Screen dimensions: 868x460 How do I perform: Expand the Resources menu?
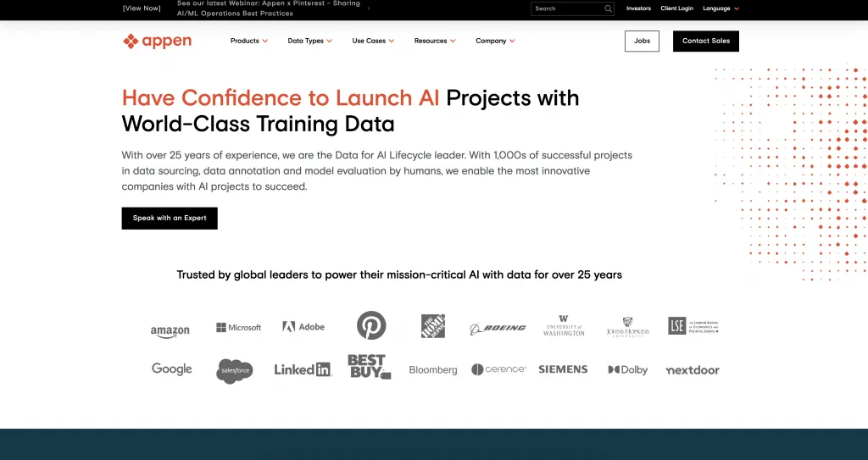(x=435, y=41)
